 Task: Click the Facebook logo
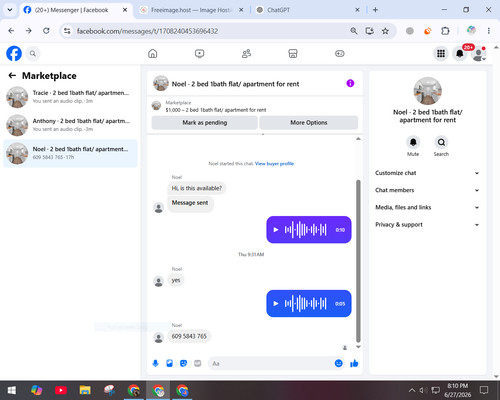click(14, 53)
